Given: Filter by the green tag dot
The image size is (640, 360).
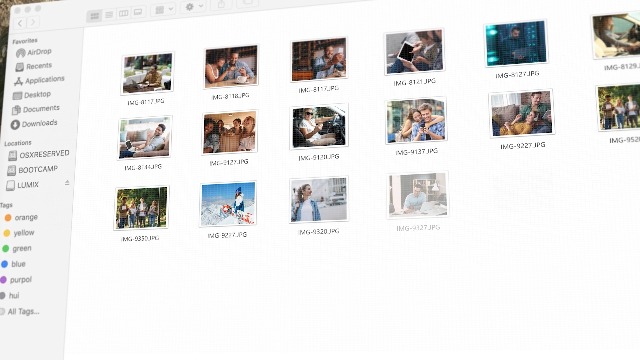Looking at the screenshot, I should point(5,249).
